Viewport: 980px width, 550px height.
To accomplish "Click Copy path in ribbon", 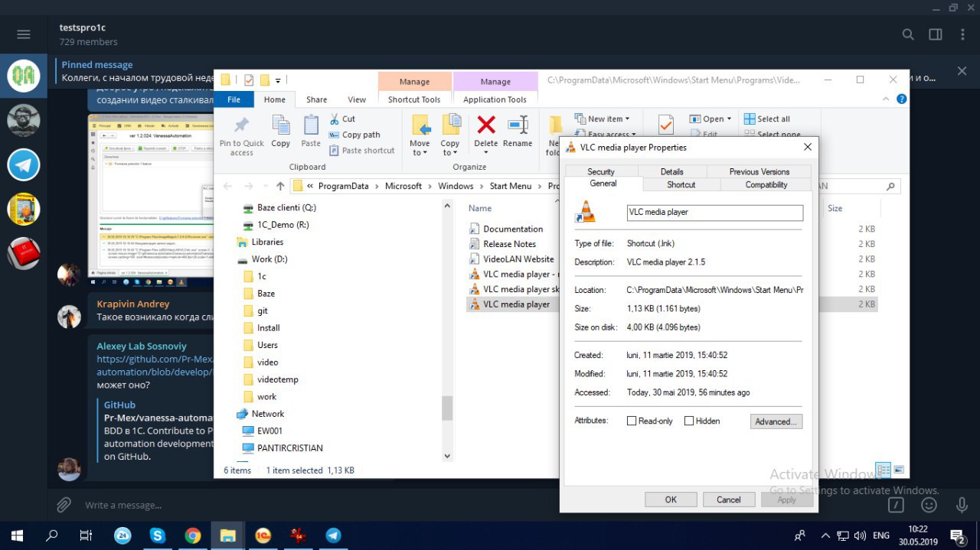I will click(355, 135).
